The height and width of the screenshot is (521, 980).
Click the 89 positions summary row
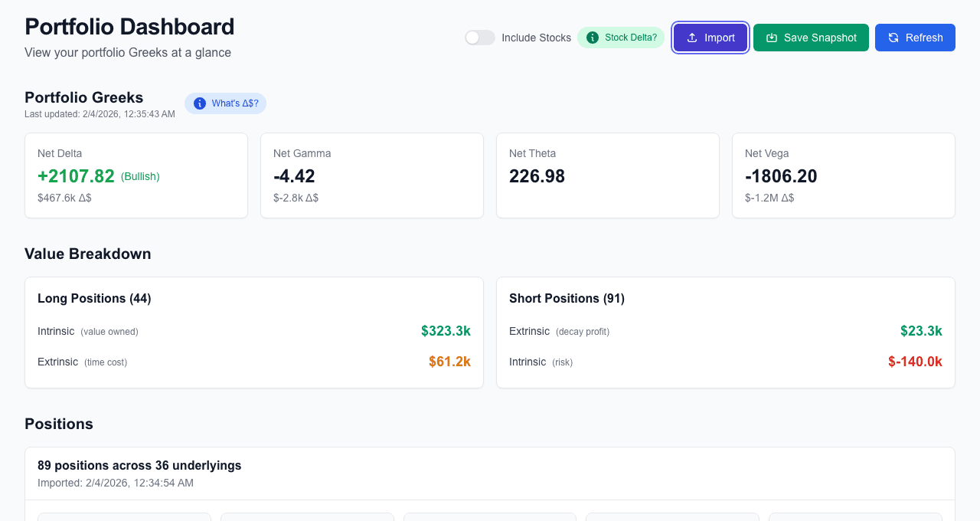[x=139, y=465]
